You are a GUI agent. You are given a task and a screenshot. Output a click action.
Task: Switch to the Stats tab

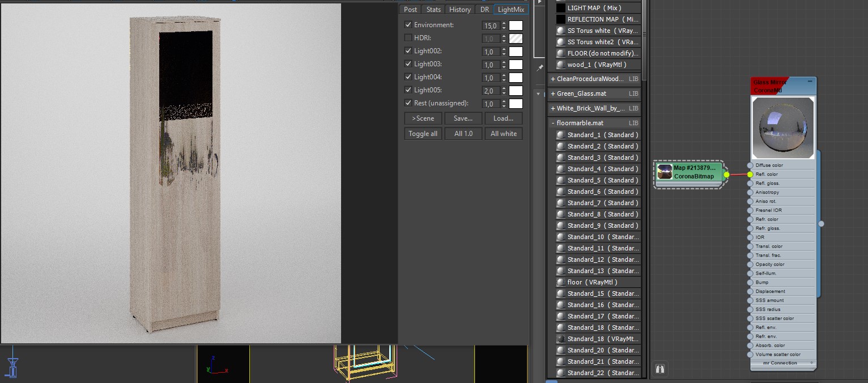[x=433, y=9]
